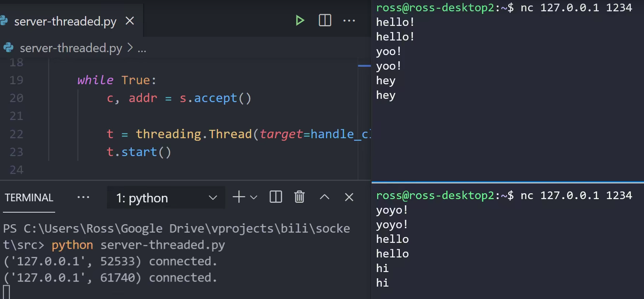The width and height of the screenshot is (644, 299).
Task: Expand the new terminal launch profile chevron
Action: pos(254,197)
